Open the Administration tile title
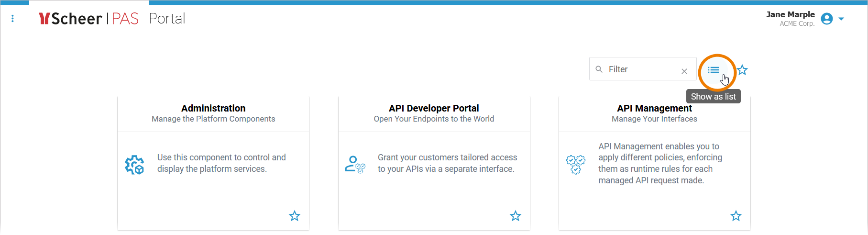 click(x=213, y=108)
